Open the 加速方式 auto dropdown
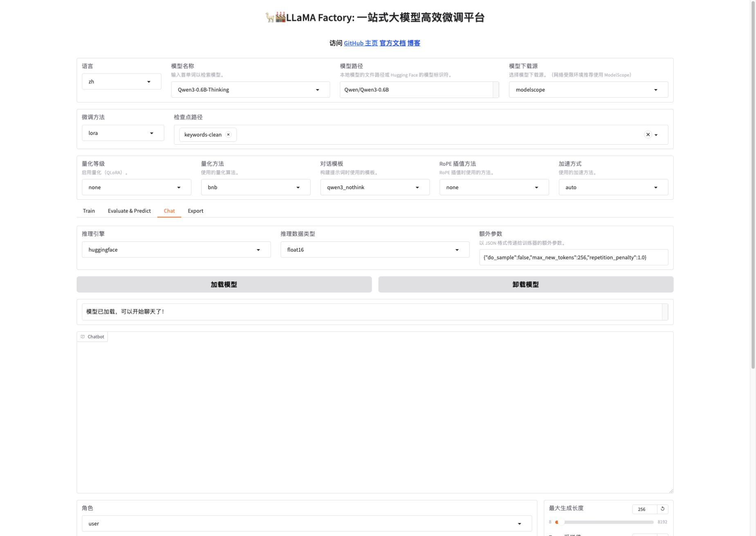 pyautogui.click(x=613, y=187)
